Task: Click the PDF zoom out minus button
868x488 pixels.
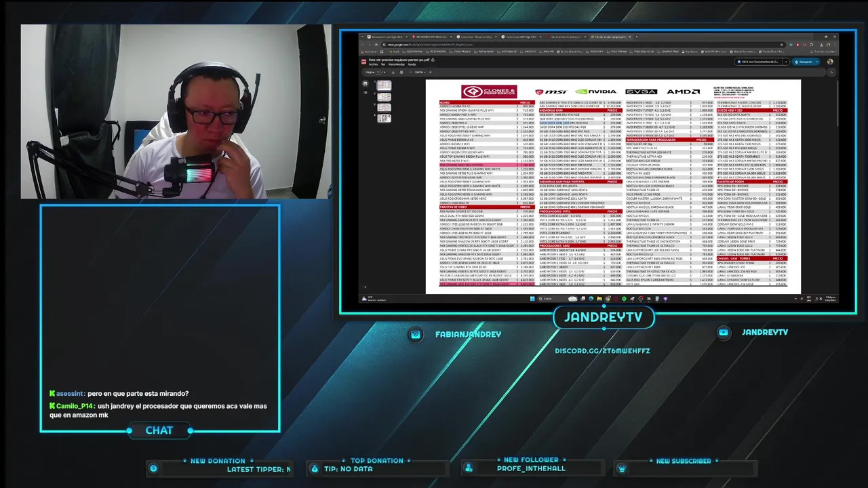Action: point(411,73)
